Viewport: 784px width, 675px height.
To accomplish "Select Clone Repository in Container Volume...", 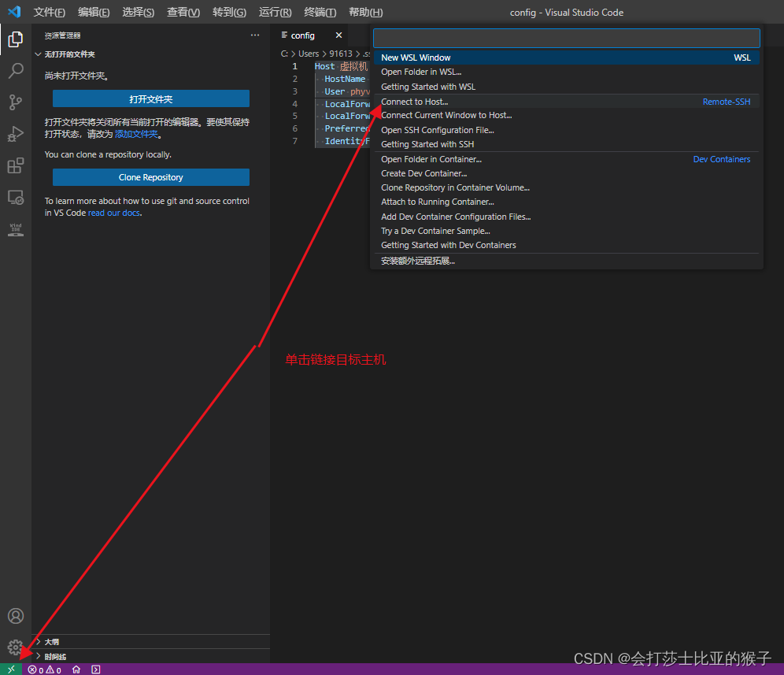I will [x=567, y=187].
